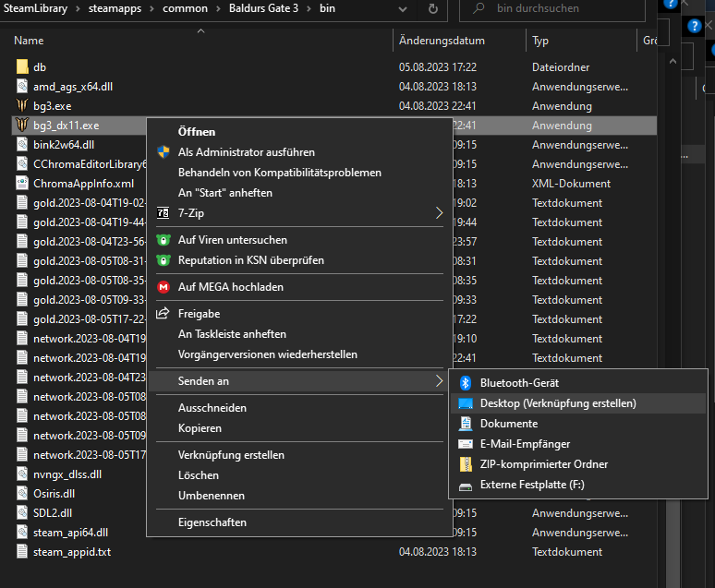Click the MEGA upload icon
The width and height of the screenshot is (715, 588).
point(164,287)
